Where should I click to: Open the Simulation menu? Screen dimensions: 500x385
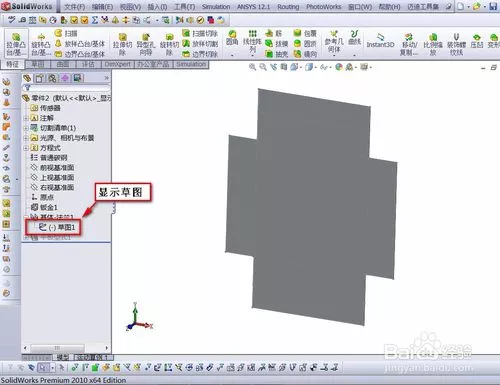click(x=216, y=7)
